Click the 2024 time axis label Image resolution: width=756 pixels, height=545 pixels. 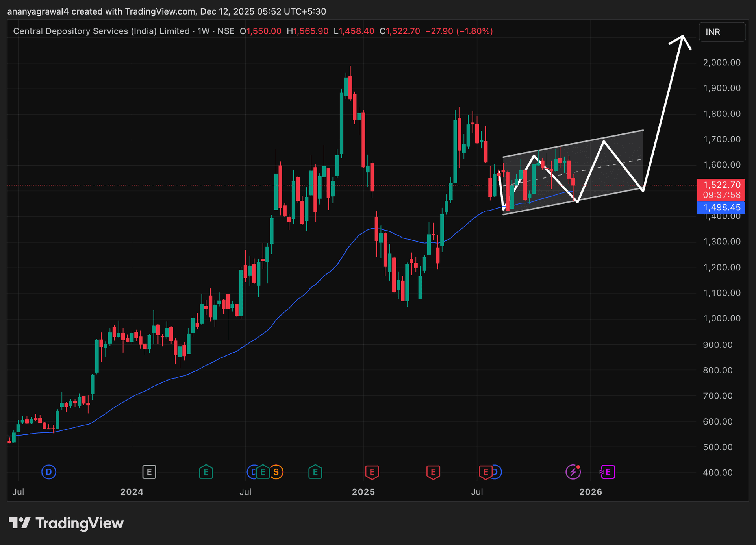tap(132, 492)
